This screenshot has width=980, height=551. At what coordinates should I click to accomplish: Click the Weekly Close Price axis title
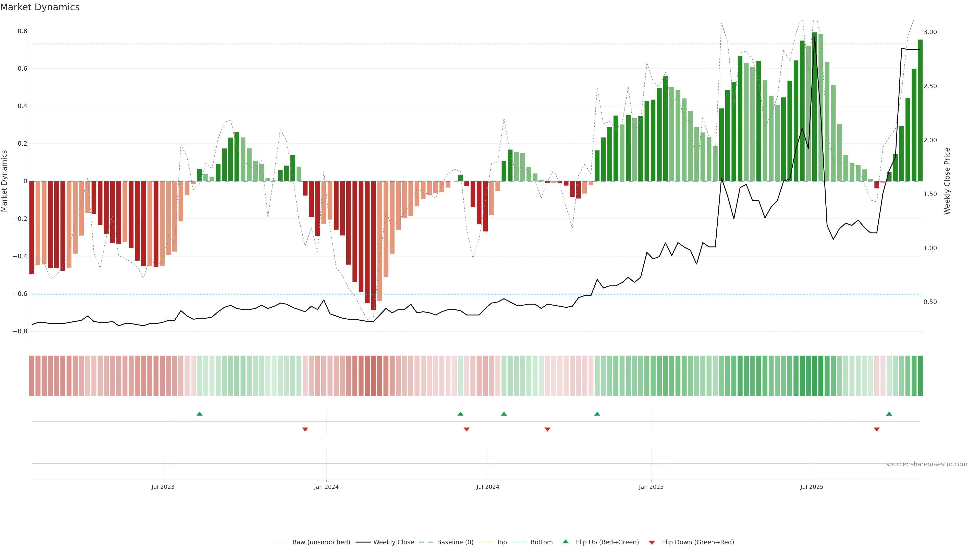(x=947, y=181)
